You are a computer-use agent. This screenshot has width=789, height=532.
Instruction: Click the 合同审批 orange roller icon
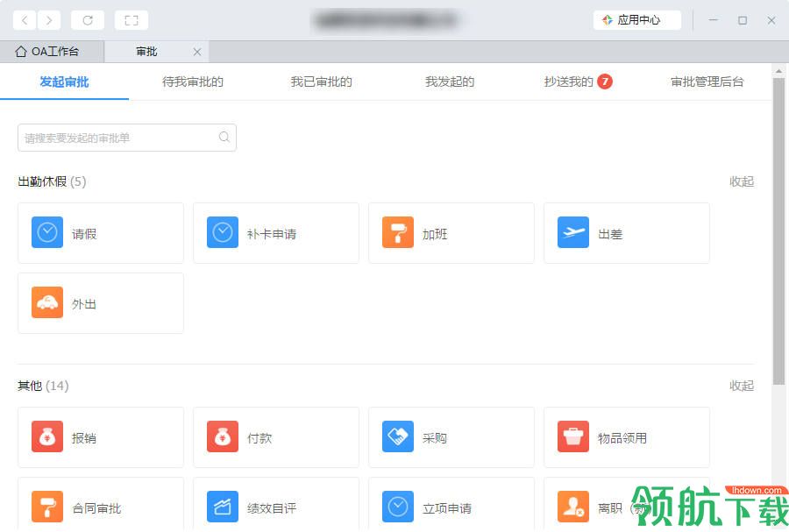[x=47, y=507]
